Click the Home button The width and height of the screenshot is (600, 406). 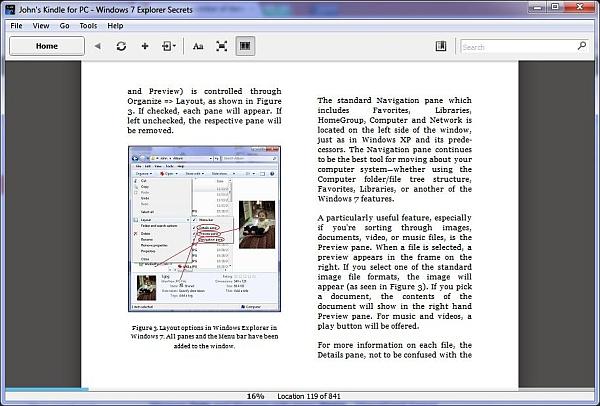(x=47, y=46)
